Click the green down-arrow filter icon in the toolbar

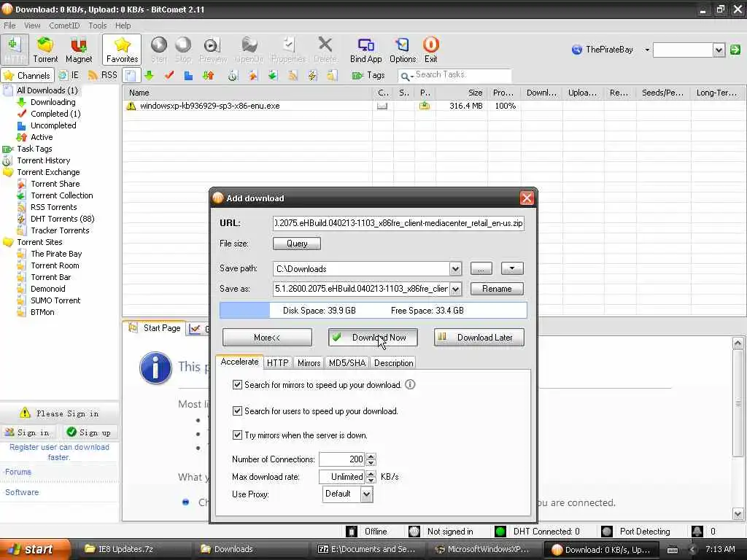(x=149, y=75)
